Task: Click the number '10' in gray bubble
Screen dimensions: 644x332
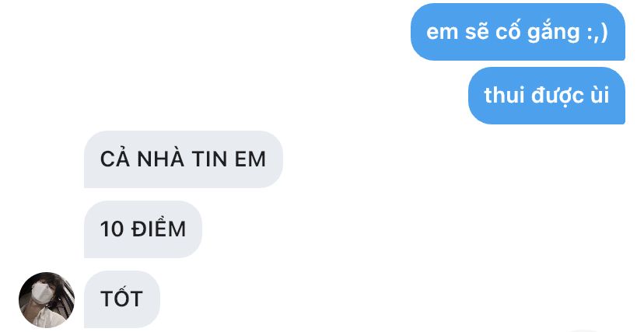Action: (112, 229)
